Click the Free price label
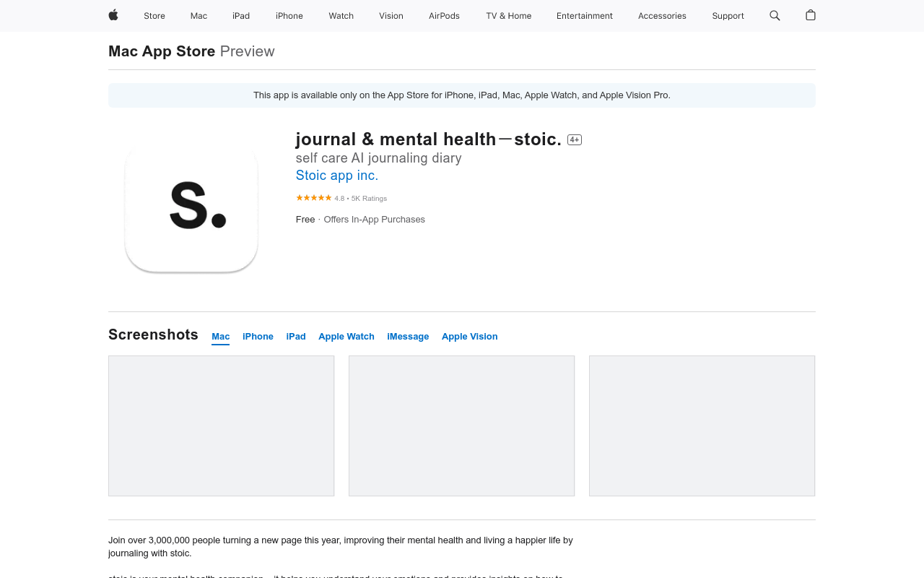 305,220
